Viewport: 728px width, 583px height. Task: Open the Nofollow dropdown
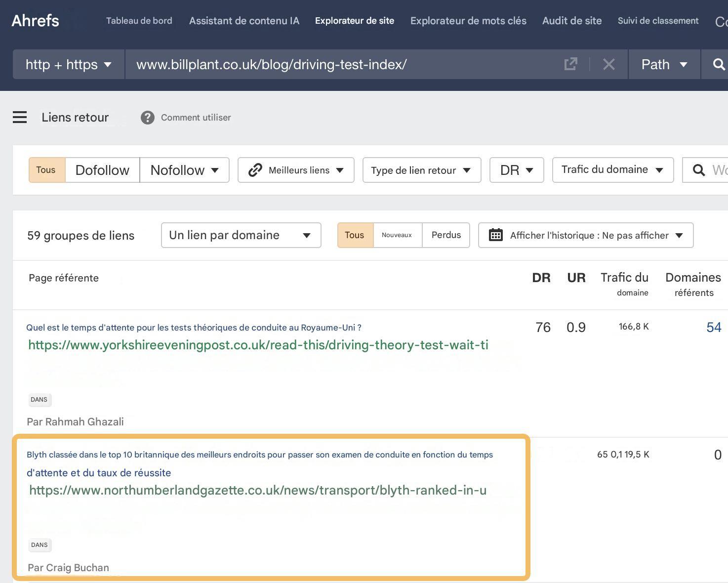(x=184, y=170)
